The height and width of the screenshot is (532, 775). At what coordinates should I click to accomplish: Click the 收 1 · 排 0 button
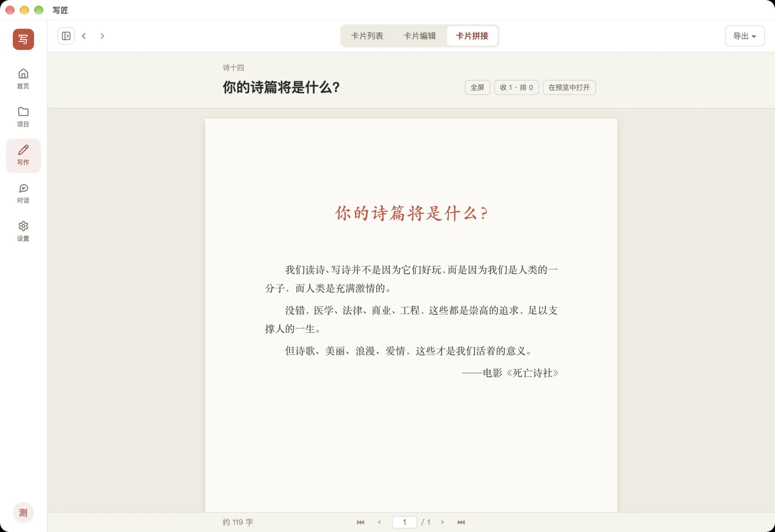click(517, 87)
